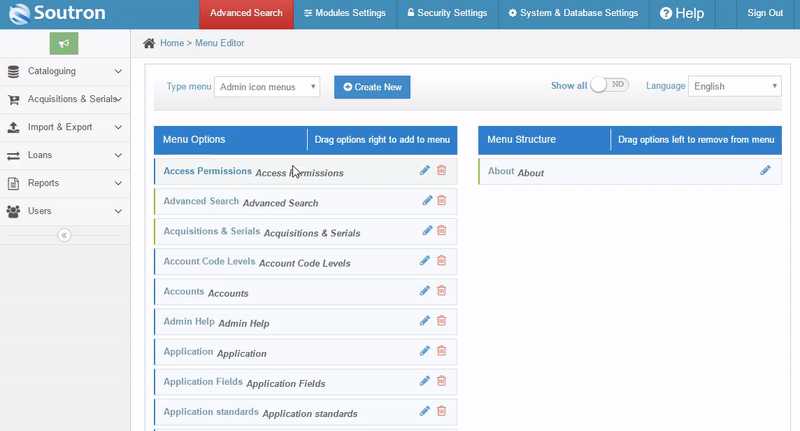Image resolution: width=800 pixels, height=431 pixels.
Task: Open the Advanced Search tab
Action: coord(246,13)
